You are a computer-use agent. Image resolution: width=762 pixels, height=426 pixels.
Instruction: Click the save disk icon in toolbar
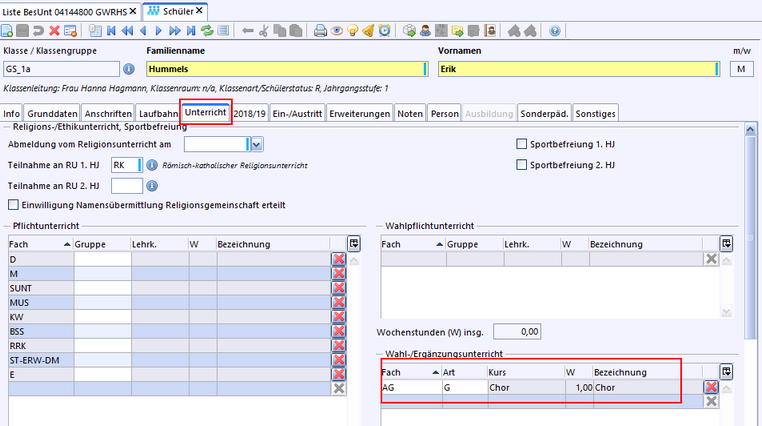point(22,31)
